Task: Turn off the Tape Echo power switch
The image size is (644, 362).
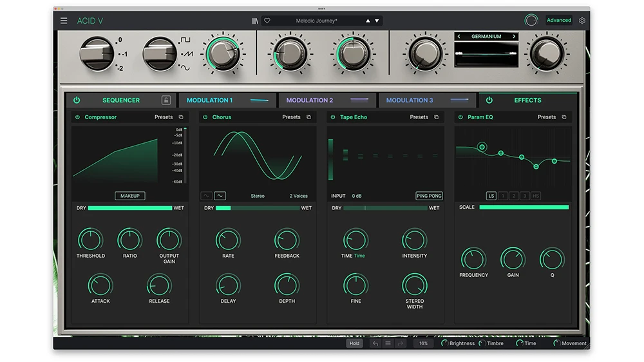Action: pyautogui.click(x=332, y=117)
